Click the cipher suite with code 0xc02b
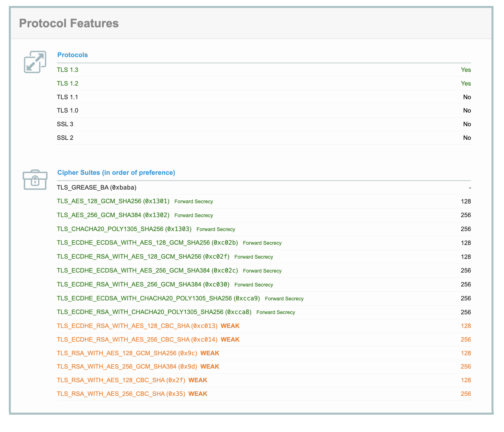 pos(147,243)
